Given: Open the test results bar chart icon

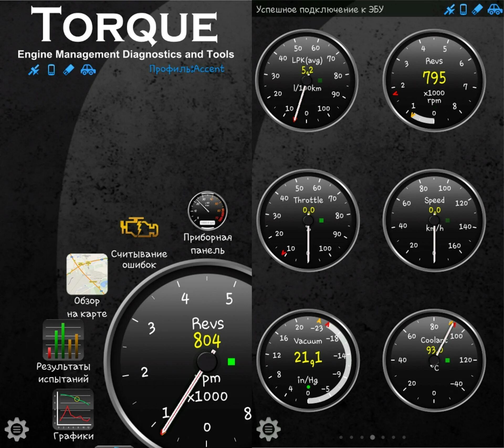Looking at the screenshot, I should (63, 340).
